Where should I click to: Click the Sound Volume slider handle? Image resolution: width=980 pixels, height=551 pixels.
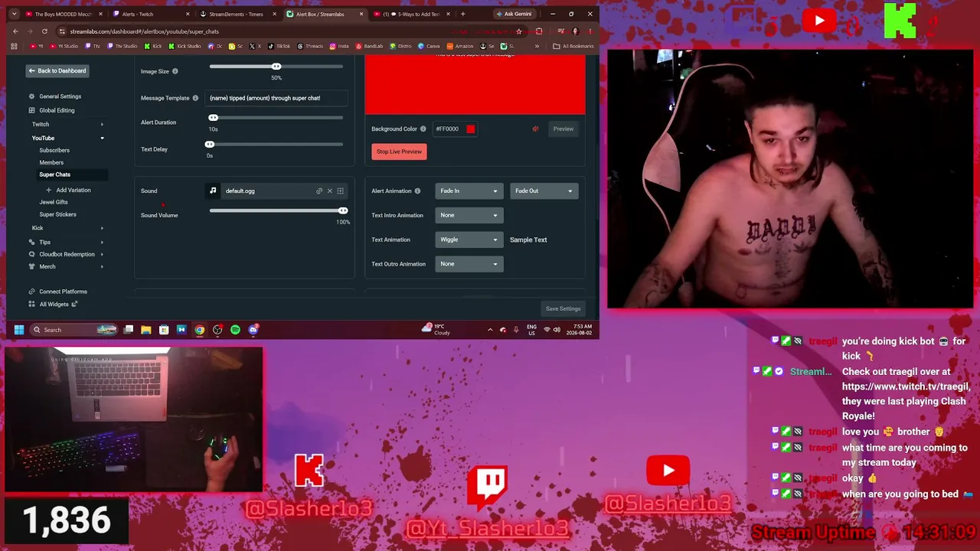343,210
